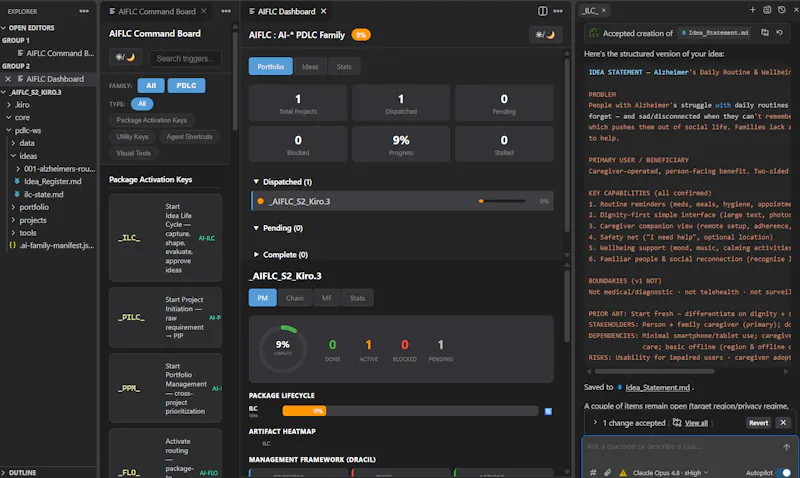This screenshot has width=800, height=478.
Task: Open the Idea_Statement.md saved link
Action: pyautogui.click(x=657, y=387)
